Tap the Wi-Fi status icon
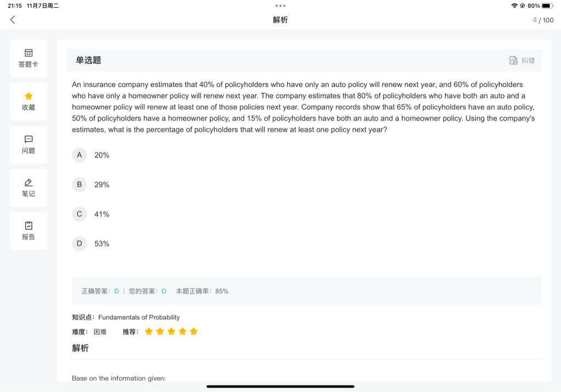 click(514, 5)
